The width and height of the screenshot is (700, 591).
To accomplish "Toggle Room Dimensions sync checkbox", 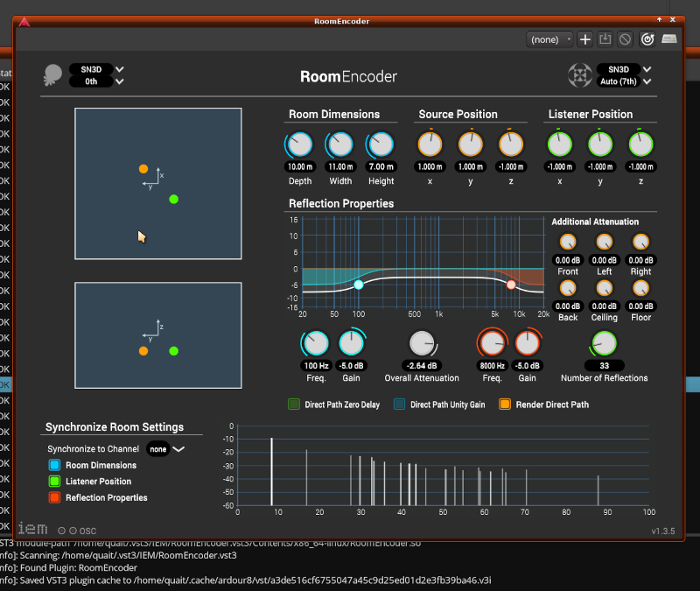I will coord(54,465).
